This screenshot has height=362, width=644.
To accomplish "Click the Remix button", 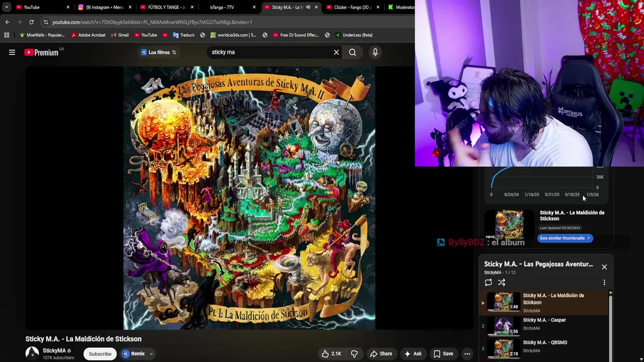I will (x=134, y=354).
